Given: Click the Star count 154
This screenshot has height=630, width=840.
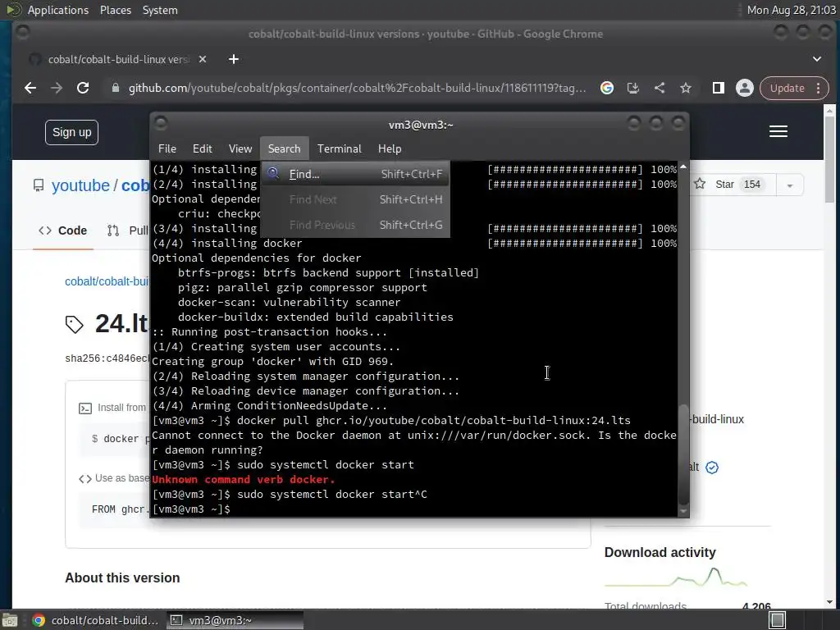Looking at the screenshot, I should click(x=752, y=185).
